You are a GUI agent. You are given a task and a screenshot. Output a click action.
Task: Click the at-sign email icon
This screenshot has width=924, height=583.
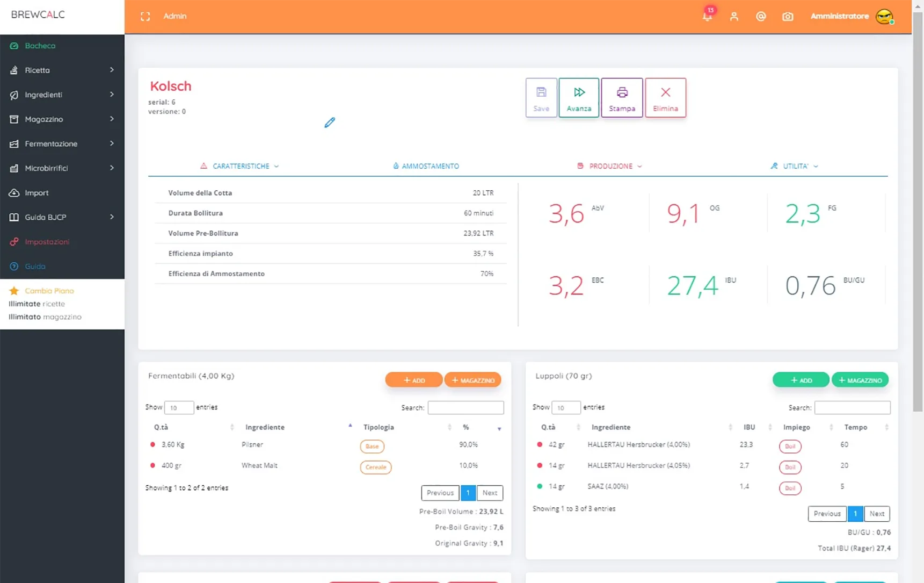click(761, 17)
